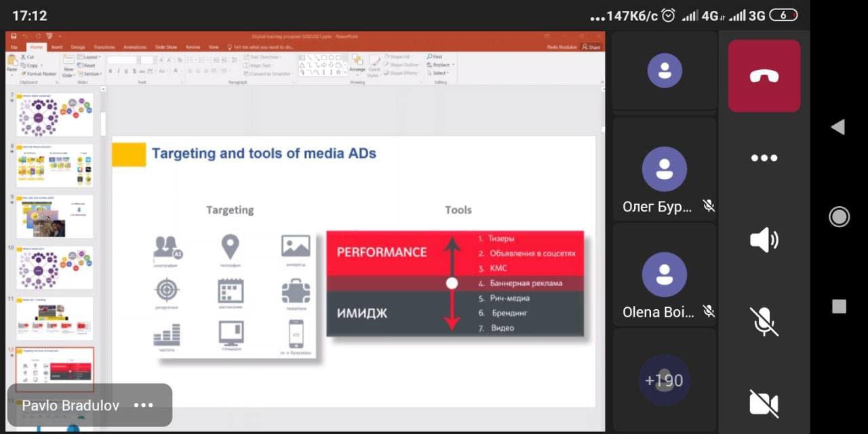Hang up the call with red button
This screenshot has height=434, width=868.
pos(764,76)
